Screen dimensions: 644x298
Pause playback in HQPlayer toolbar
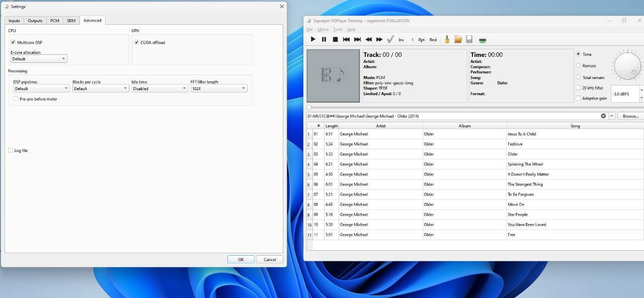(324, 39)
